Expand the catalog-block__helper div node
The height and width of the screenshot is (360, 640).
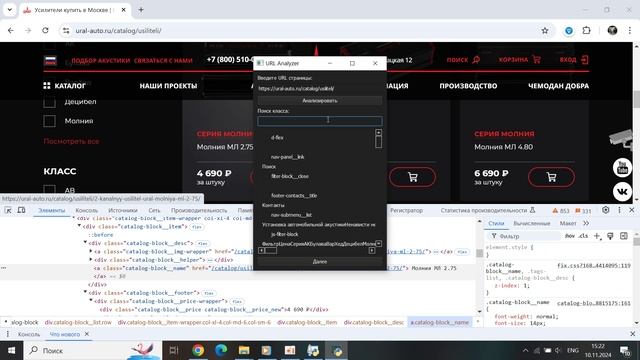pos(91,260)
